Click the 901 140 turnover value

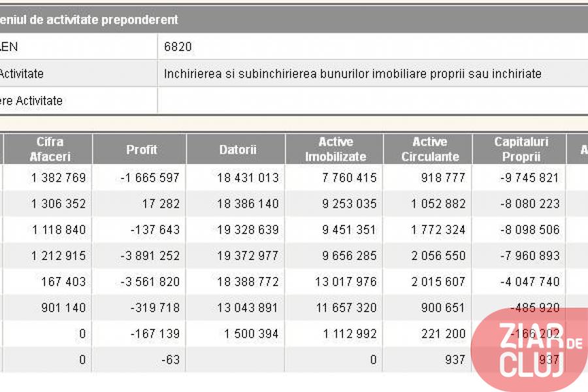(64, 308)
